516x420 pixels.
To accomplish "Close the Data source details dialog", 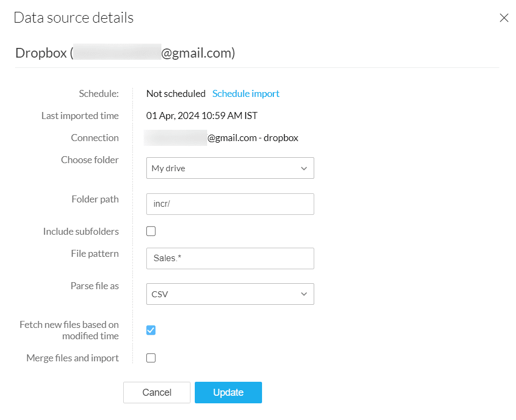I will pyautogui.click(x=504, y=18).
